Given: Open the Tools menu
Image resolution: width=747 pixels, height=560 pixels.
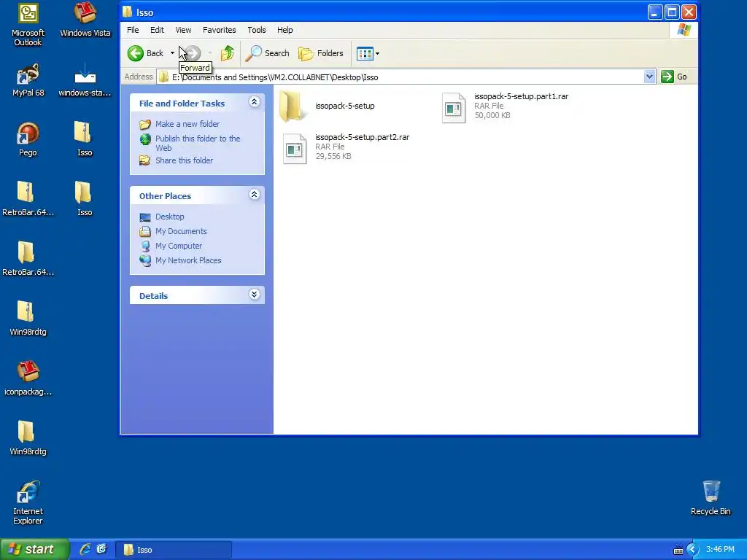Looking at the screenshot, I should coord(256,30).
